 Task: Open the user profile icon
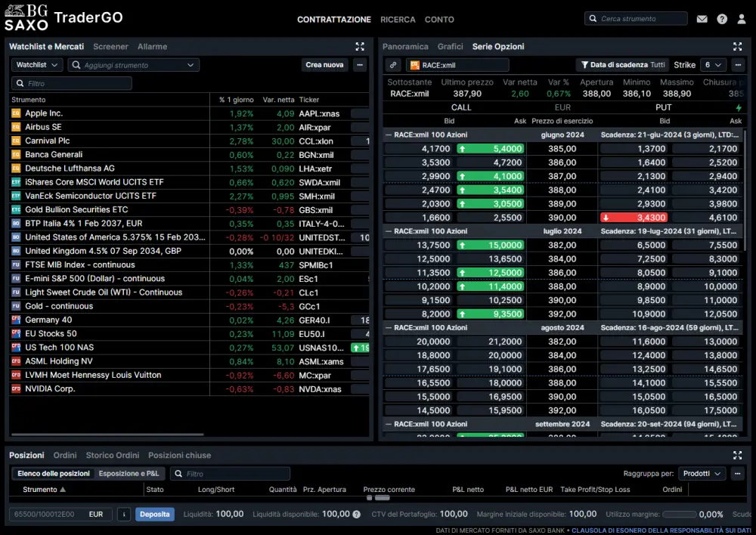pos(742,19)
